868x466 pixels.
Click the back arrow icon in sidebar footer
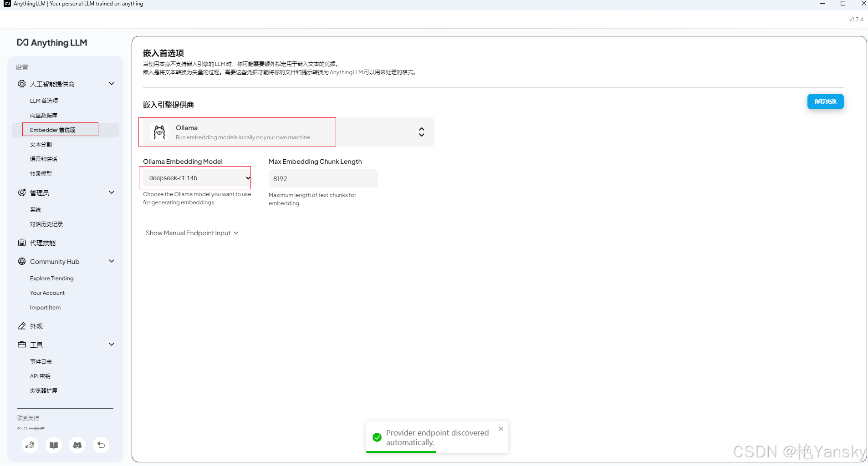point(101,445)
